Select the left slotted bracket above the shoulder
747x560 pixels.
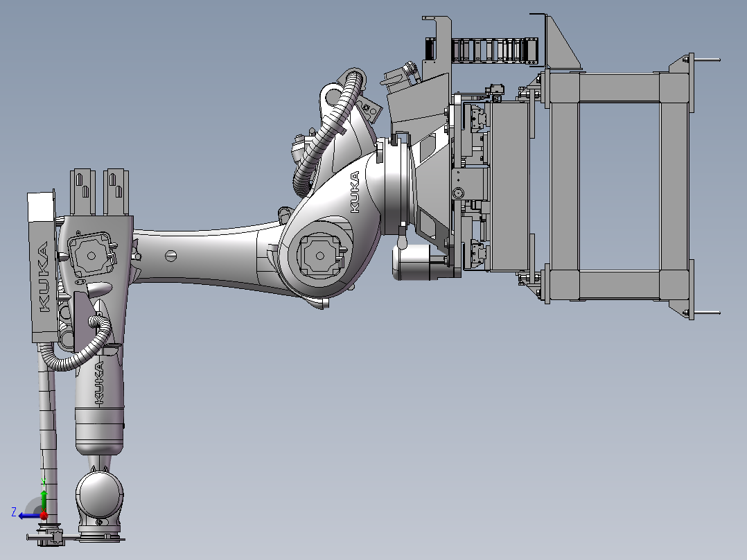tap(82, 192)
